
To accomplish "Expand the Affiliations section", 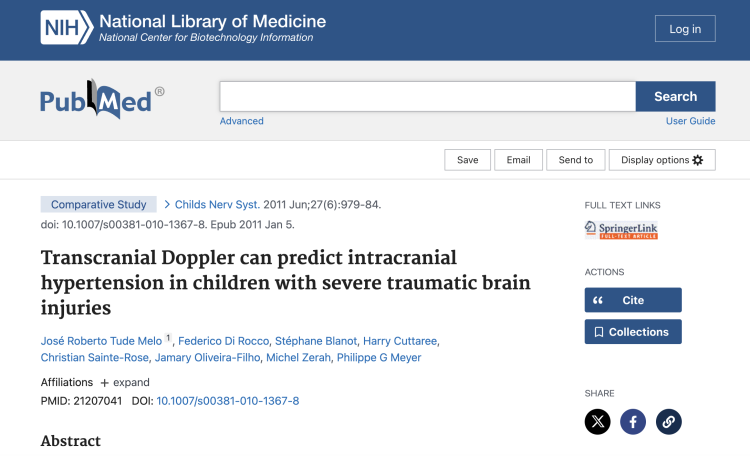I will (x=124, y=382).
